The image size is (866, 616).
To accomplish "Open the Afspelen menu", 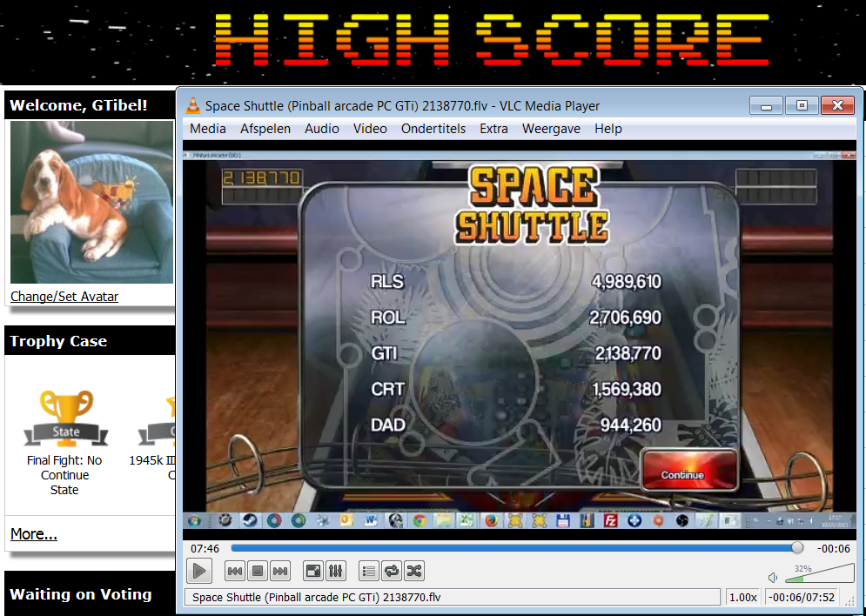I will (265, 129).
